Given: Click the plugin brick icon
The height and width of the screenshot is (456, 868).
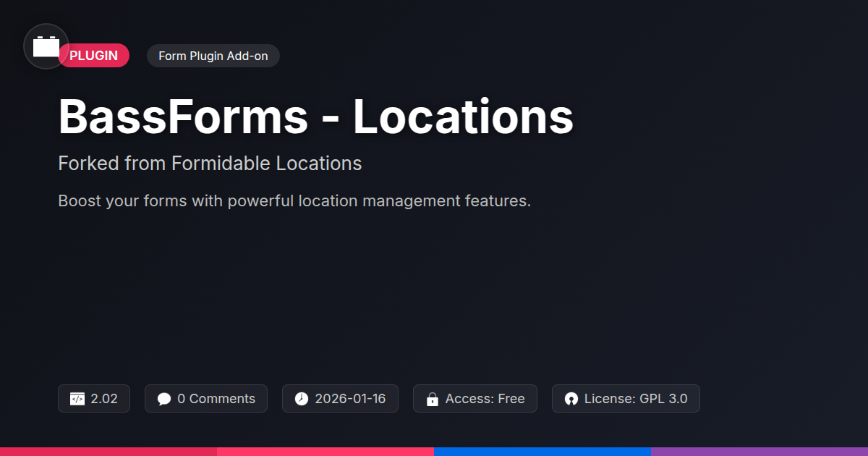Looking at the screenshot, I should point(46,46).
